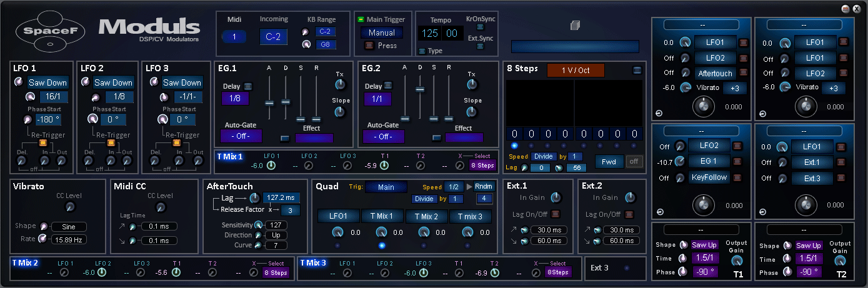Click the LFO 3 PhaseStart knob
Image resolution: width=868 pixels, height=288 pixels.
click(163, 119)
